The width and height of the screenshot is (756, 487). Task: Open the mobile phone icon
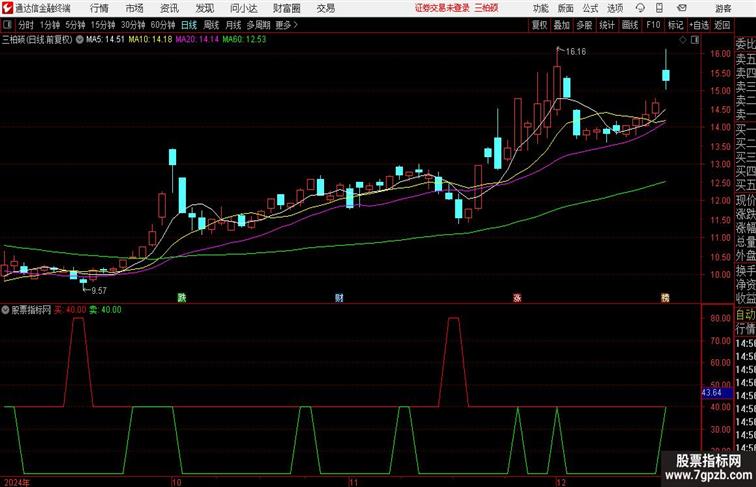click(660, 8)
